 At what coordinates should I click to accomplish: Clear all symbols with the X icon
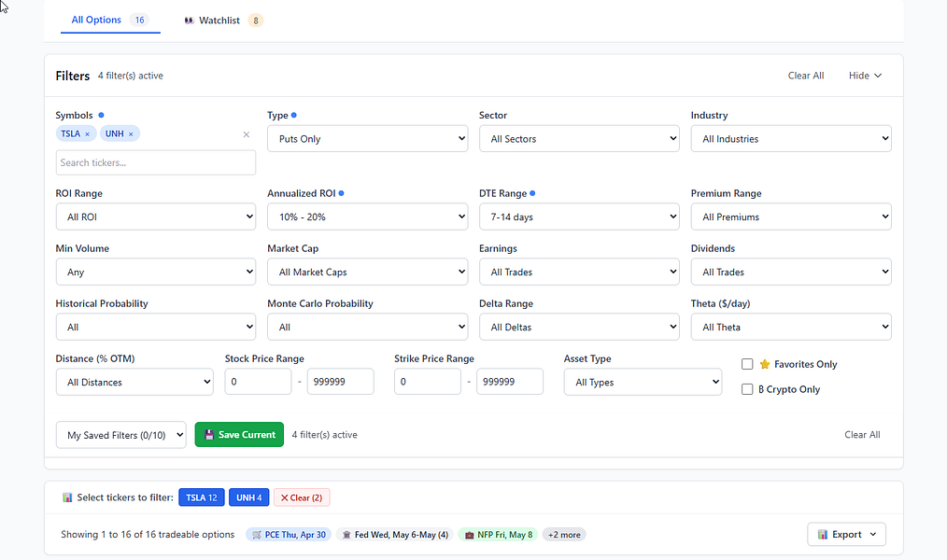click(x=246, y=134)
